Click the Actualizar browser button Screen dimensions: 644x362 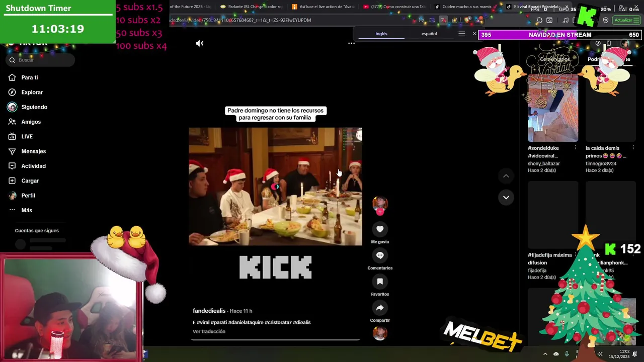[x=626, y=20]
